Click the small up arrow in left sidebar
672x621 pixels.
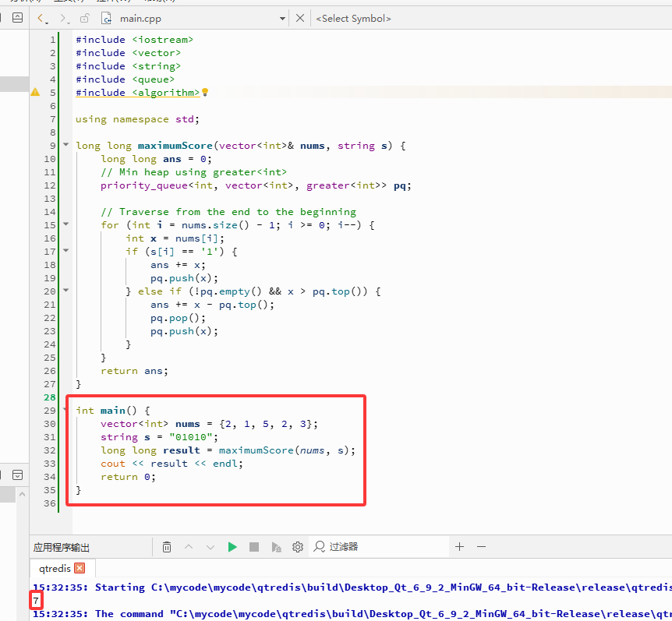coord(23,494)
